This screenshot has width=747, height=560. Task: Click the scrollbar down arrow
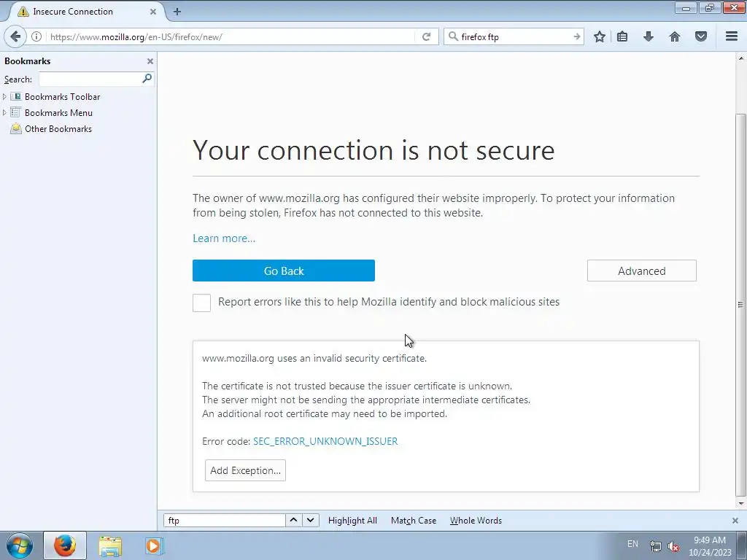[740, 503]
